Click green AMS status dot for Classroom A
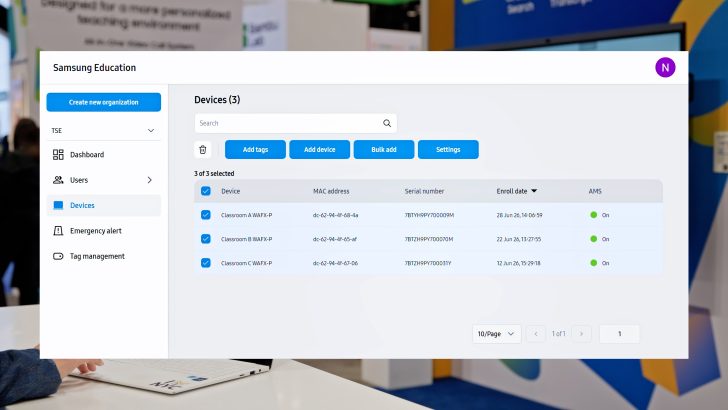728x410 pixels. pos(593,215)
